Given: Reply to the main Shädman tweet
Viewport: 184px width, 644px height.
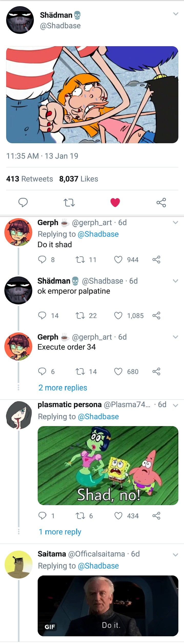Looking at the screenshot, I should pyautogui.click(x=23, y=203).
